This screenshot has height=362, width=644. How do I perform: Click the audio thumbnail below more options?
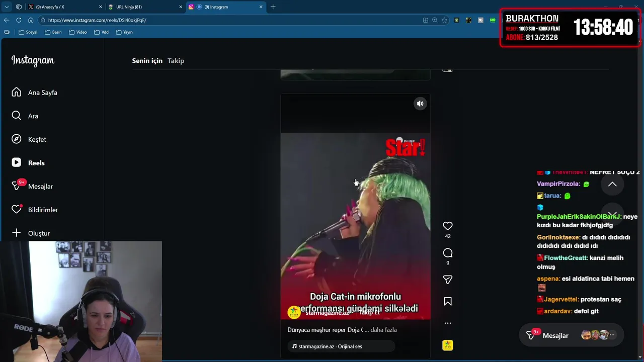448,345
